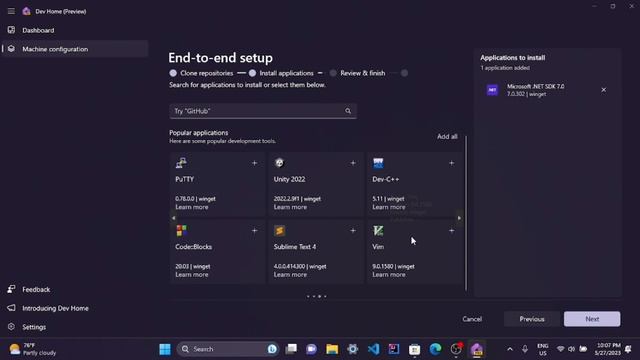
Task: Add Code::Blocks to install list
Action: click(x=254, y=231)
